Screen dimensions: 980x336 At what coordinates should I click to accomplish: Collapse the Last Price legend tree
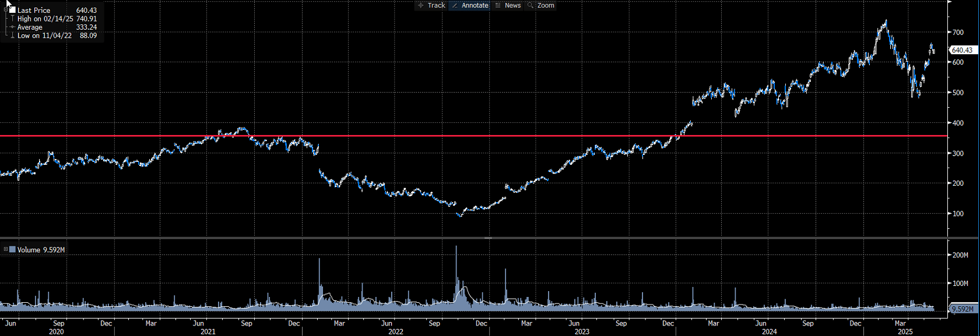point(5,10)
